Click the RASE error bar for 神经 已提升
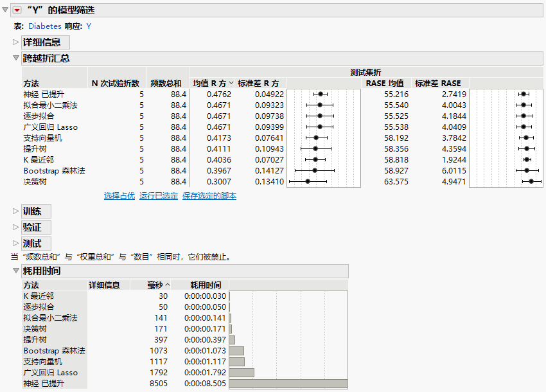This screenshot has height=392, width=546. pos(524,94)
